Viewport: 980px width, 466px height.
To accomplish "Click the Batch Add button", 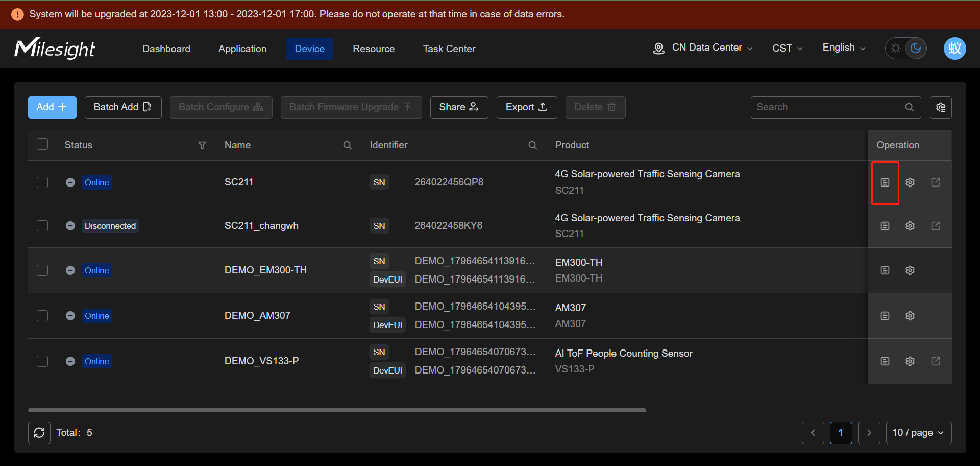I will tap(123, 107).
